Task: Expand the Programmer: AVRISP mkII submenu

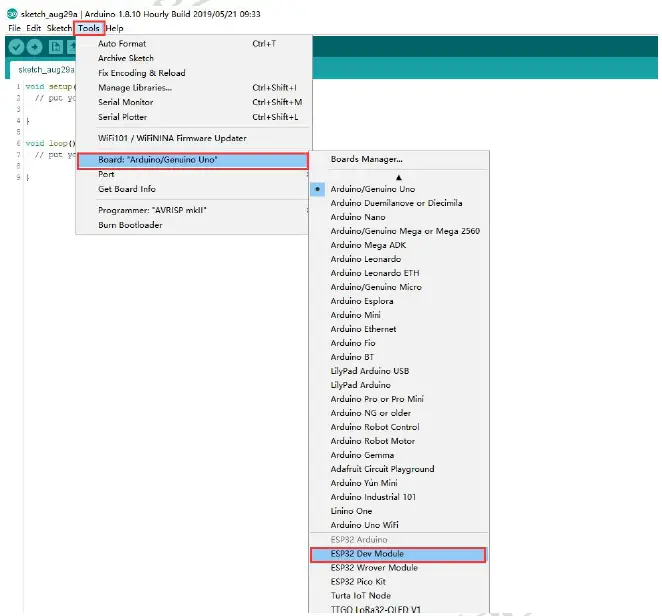Action: point(193,210)
